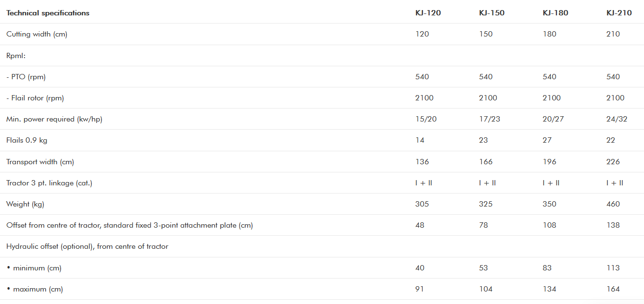Click the 15/20 power value

(426, 119)
